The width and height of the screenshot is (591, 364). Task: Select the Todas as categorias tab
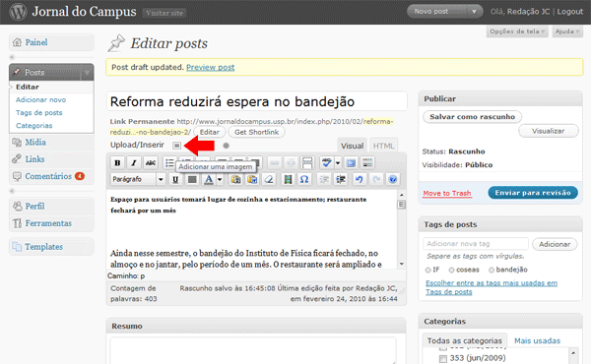click(x=464, y=340)
